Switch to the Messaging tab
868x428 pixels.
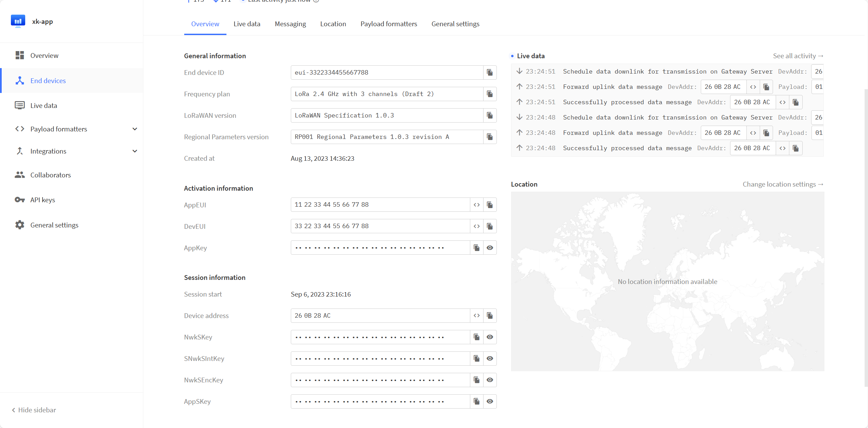point(290,24)
